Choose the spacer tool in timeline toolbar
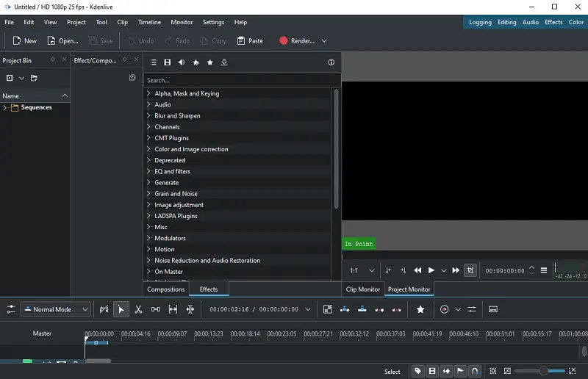This screenshot has width=588, height=379. click(x=156, y=309)
